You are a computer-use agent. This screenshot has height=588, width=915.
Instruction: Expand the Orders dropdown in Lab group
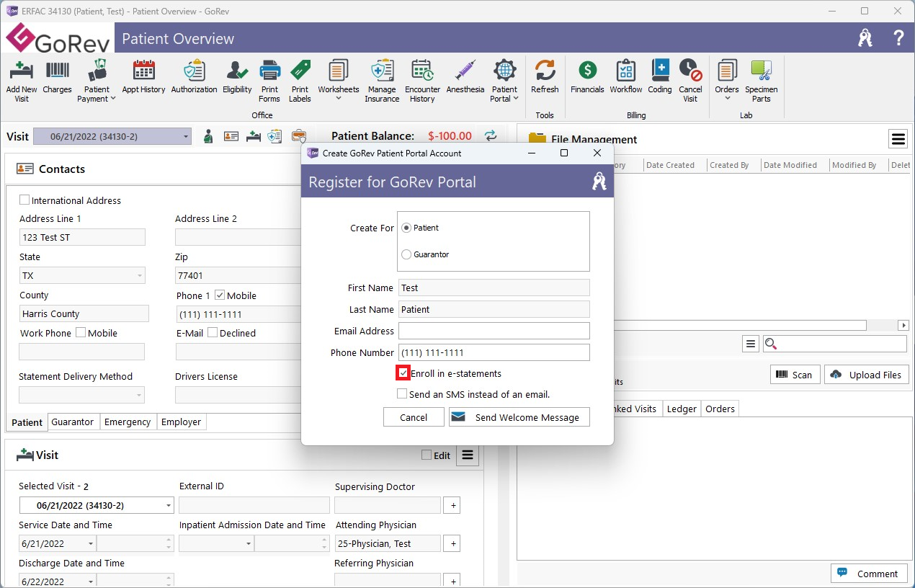pyautogui.click(x=727, y=99)
